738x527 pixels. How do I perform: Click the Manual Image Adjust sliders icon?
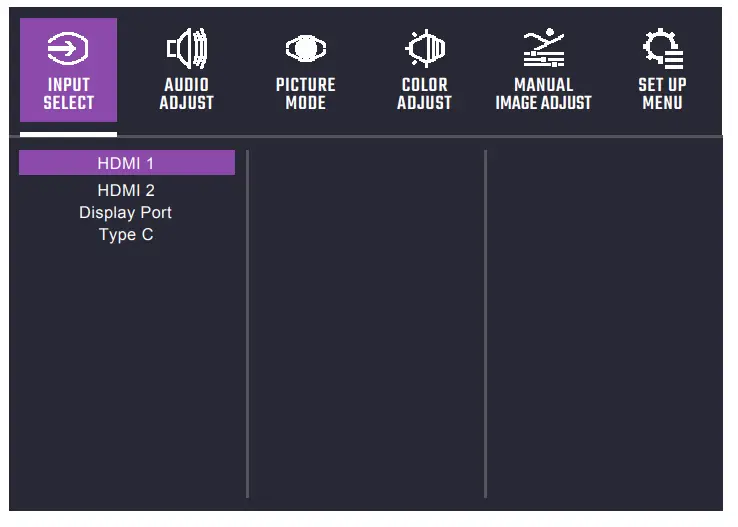coord(543,48)
